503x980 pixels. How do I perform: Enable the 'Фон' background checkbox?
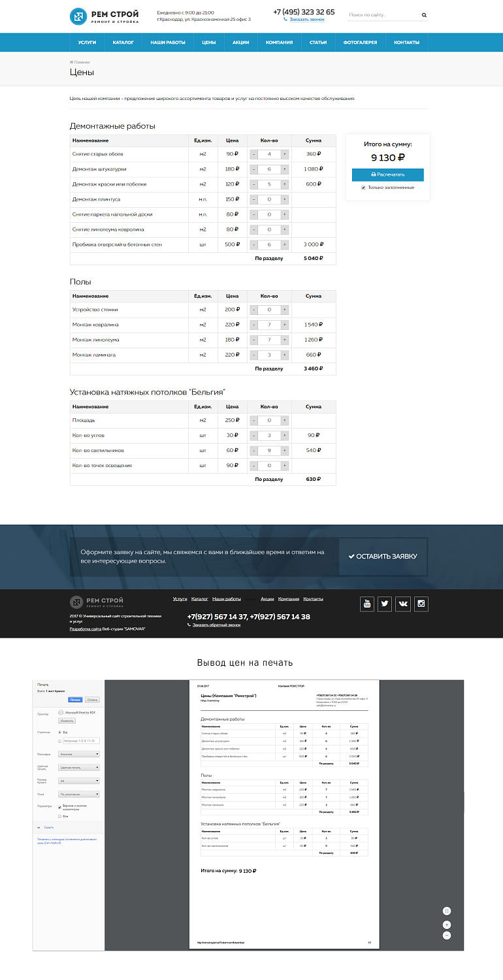[60, 816]
